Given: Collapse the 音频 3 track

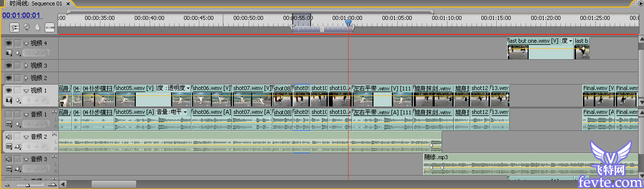Looking at the screenshot, I should [x=26, y=159].
